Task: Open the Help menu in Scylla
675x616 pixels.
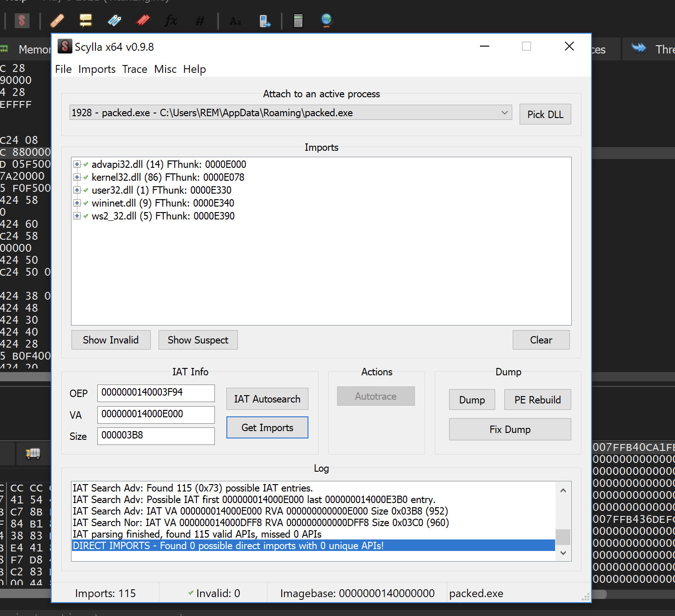Action: tap(194, 69)
